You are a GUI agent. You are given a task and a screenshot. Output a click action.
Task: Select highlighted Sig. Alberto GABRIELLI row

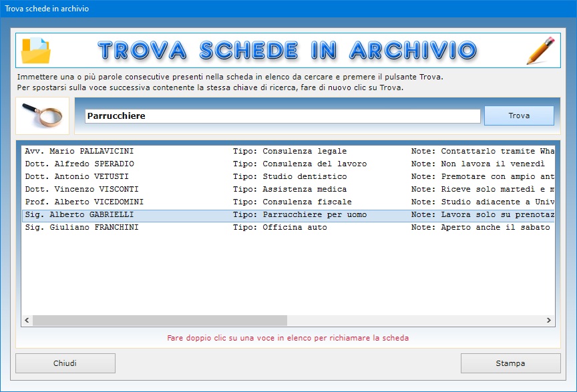[x=79, y=215]
